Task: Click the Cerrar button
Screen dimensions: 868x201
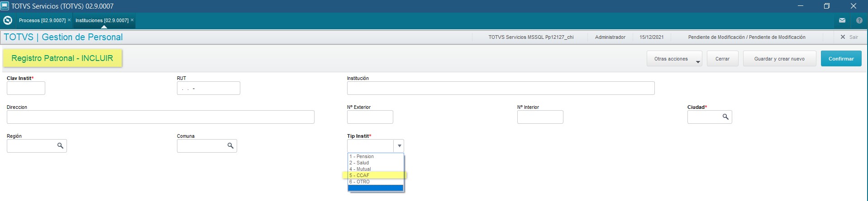Action: coord(722,59)
